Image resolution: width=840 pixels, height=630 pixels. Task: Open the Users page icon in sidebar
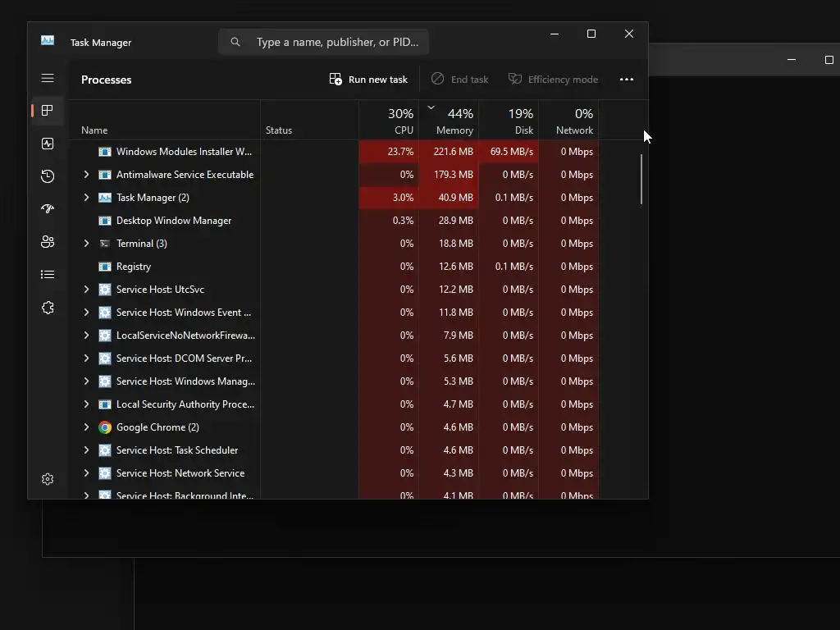(48, 242)
